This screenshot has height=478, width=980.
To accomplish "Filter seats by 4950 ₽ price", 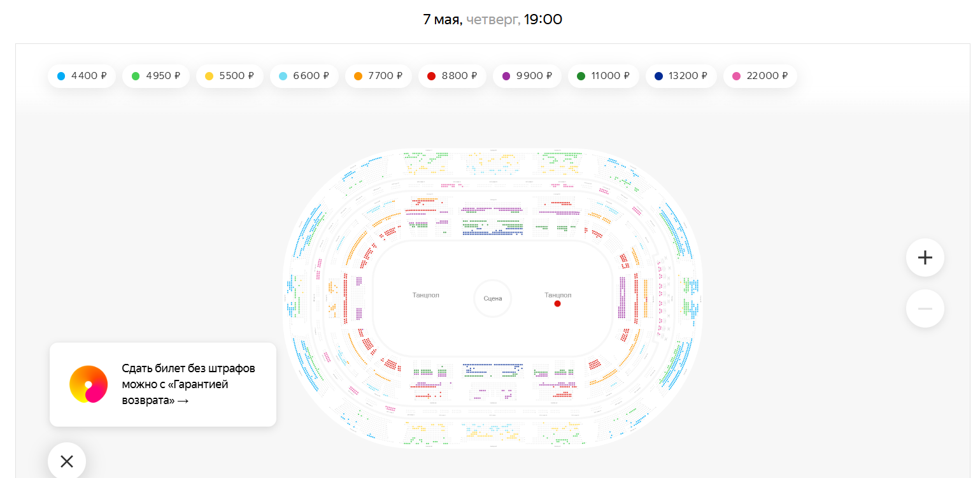I will (x=156, y=76).
